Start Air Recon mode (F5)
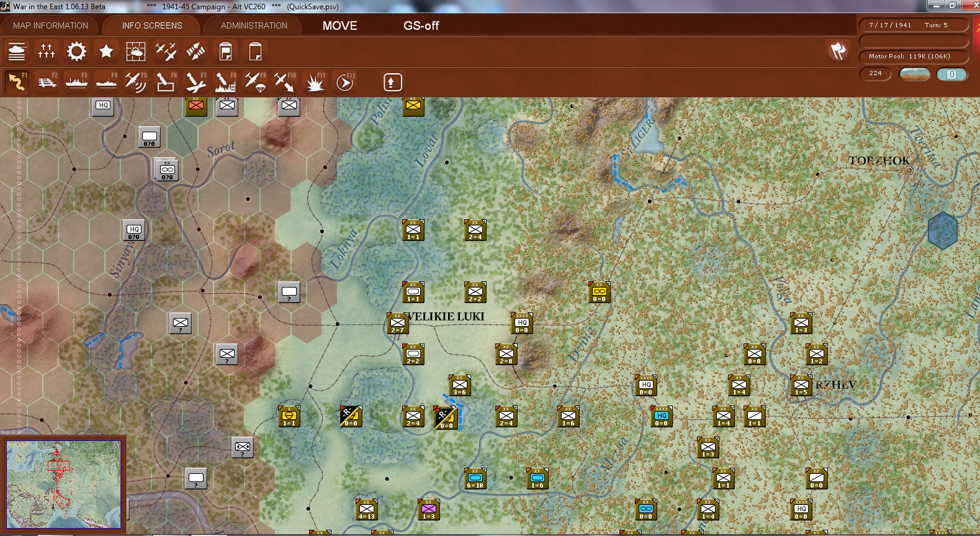The width and height of the screenshot is (980, 536). pos(136,82)
